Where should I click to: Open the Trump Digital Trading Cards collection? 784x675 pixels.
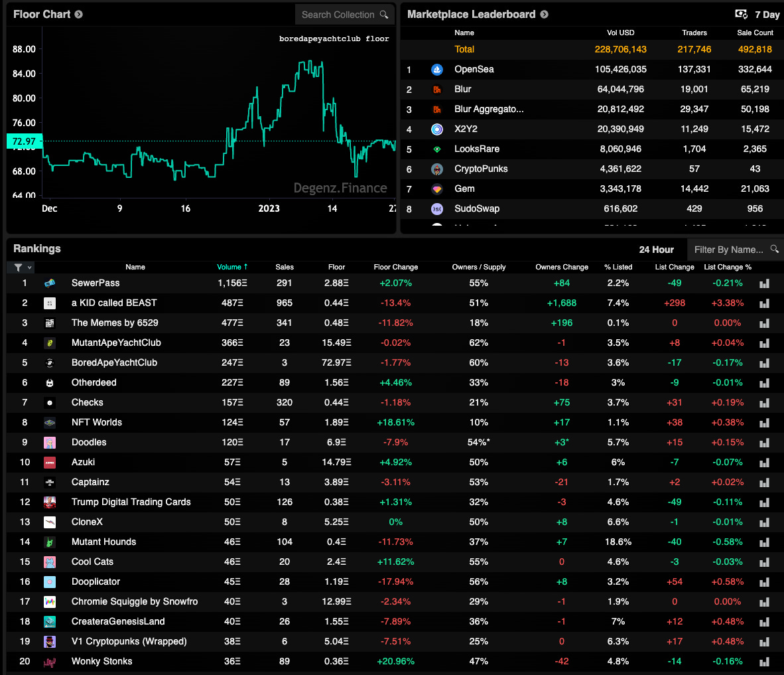(x=131, y=502)
